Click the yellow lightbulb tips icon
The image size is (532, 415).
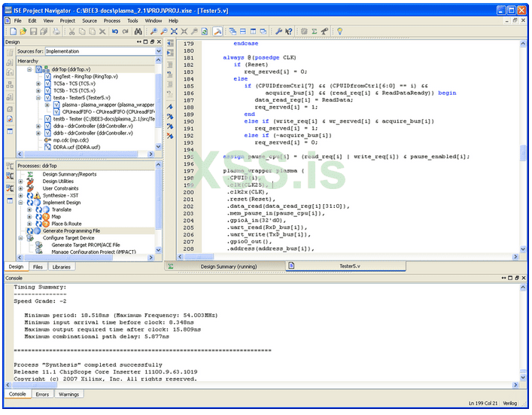339,32
